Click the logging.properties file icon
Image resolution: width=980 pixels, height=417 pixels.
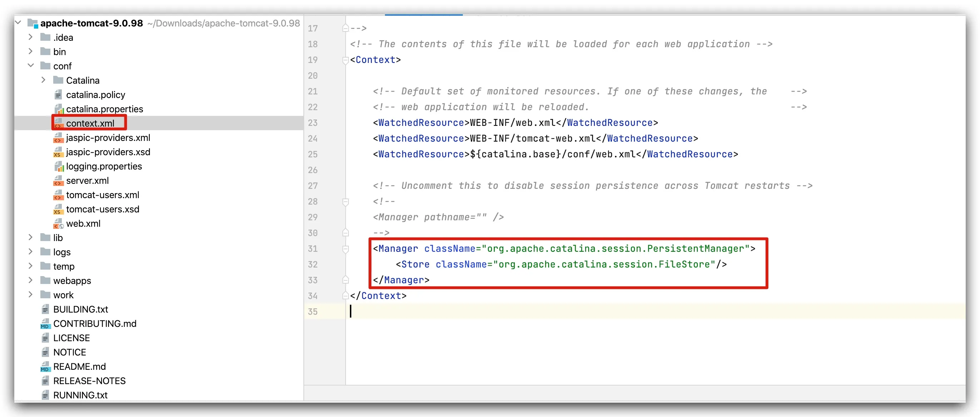coord(59,166)
